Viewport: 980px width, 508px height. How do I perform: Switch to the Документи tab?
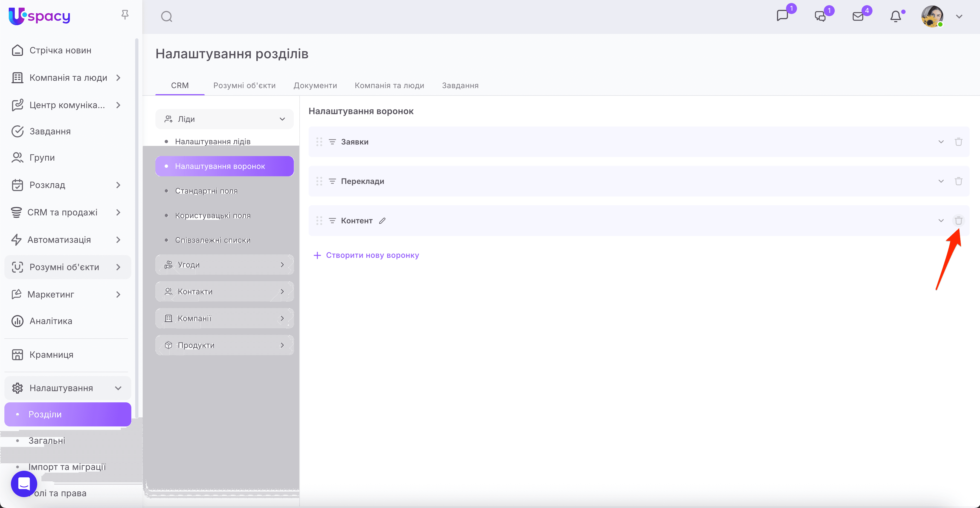pos(315,86)
